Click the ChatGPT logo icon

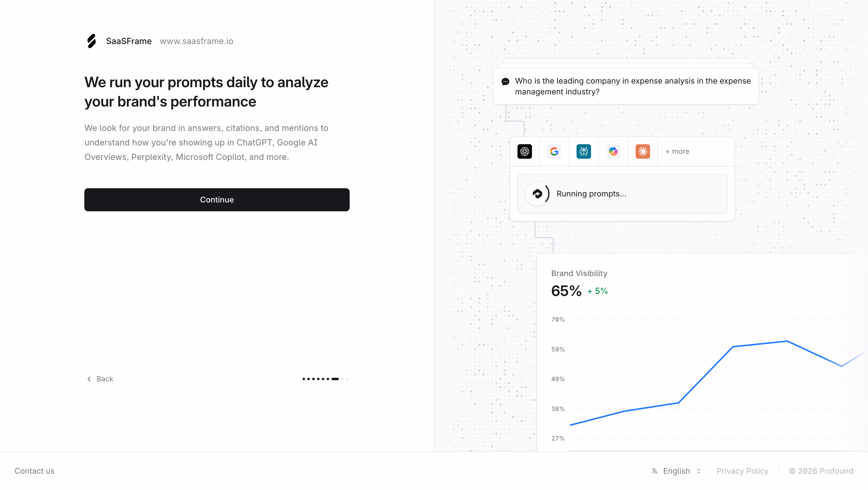point(525,151)
